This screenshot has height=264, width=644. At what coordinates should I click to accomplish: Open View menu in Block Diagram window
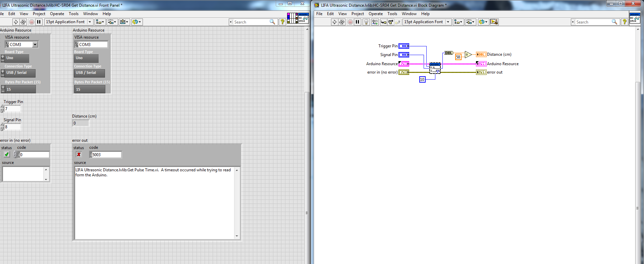click(x=342, y=14)
